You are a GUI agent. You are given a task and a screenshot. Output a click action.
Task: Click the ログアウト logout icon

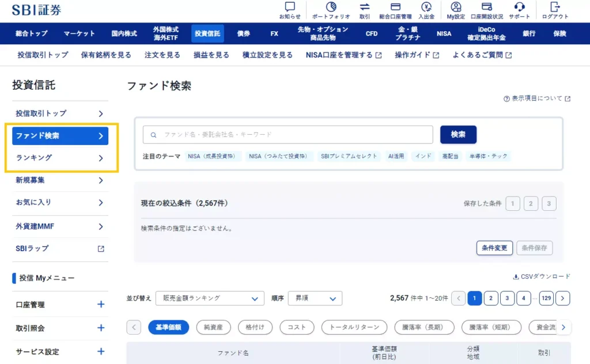click(555, 7)
